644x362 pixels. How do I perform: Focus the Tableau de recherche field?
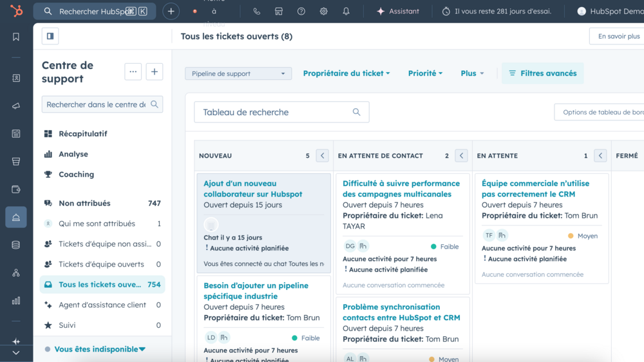[282, 112]
